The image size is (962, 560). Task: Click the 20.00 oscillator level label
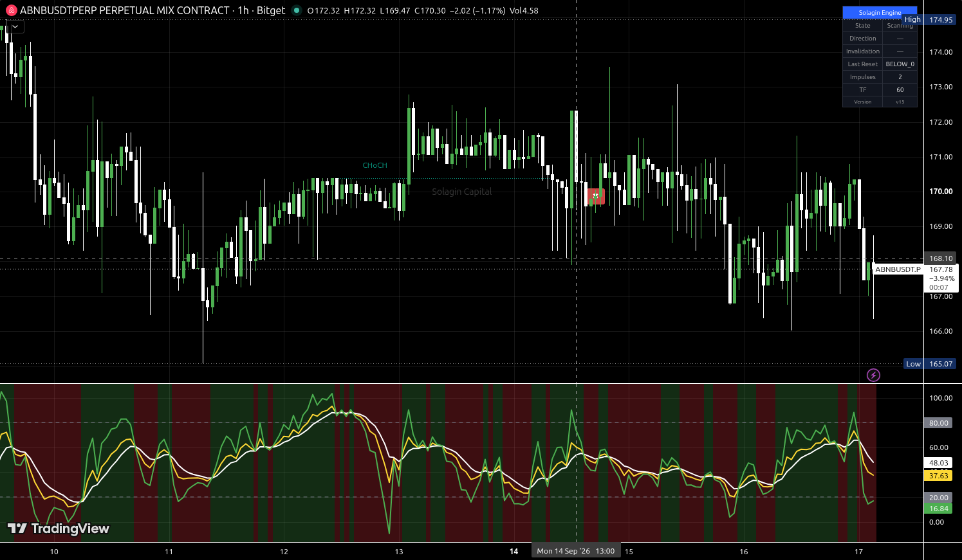click(939, 498)
